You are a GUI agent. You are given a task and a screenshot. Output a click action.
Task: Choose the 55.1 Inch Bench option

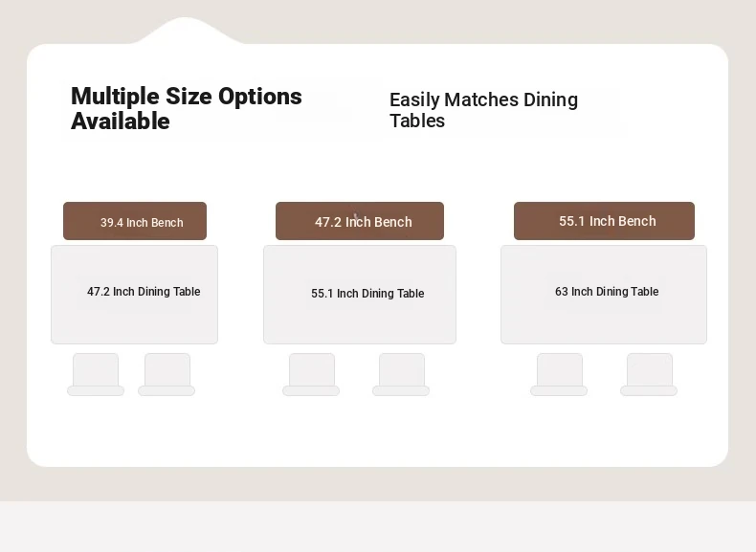(604, 221)
